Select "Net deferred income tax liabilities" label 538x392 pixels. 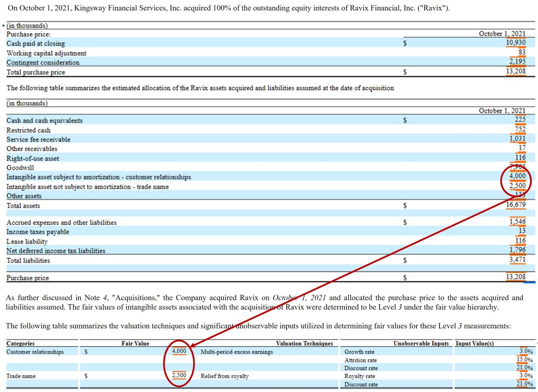(x=56, y=251)
